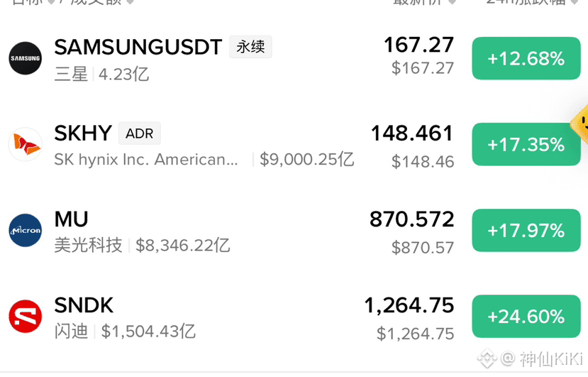Open the Samsung logo icon
Screen dimensions: 588x377
tap(25, 58)
